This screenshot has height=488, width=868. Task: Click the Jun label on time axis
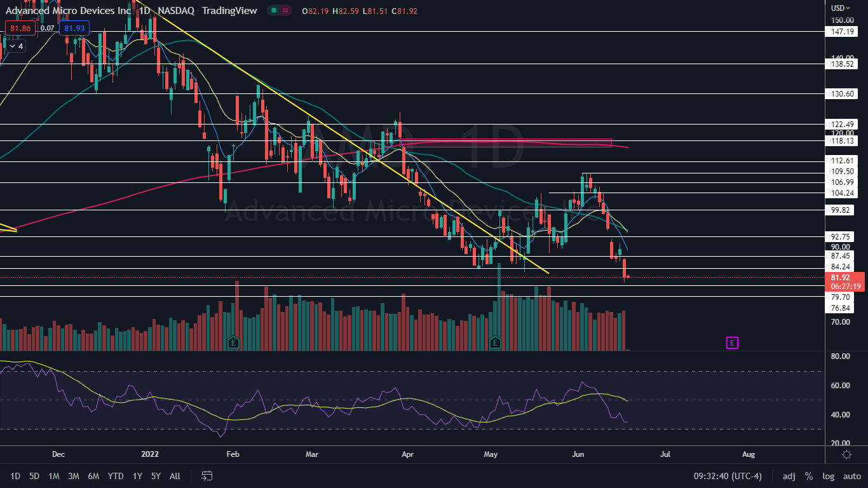pos(578,454)
